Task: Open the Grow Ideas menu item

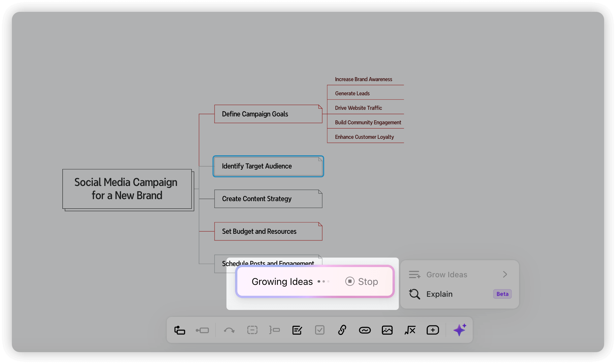Action: (460, 275)
